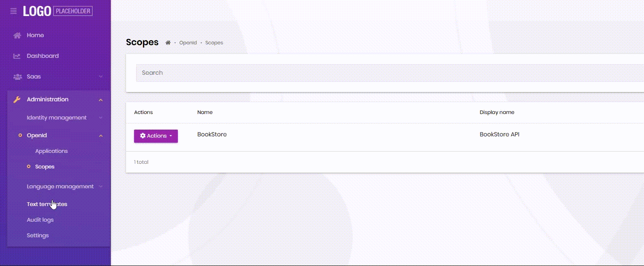Click the Search input field
This screenshot has height=266, width=644.
(x=390, y=73)
